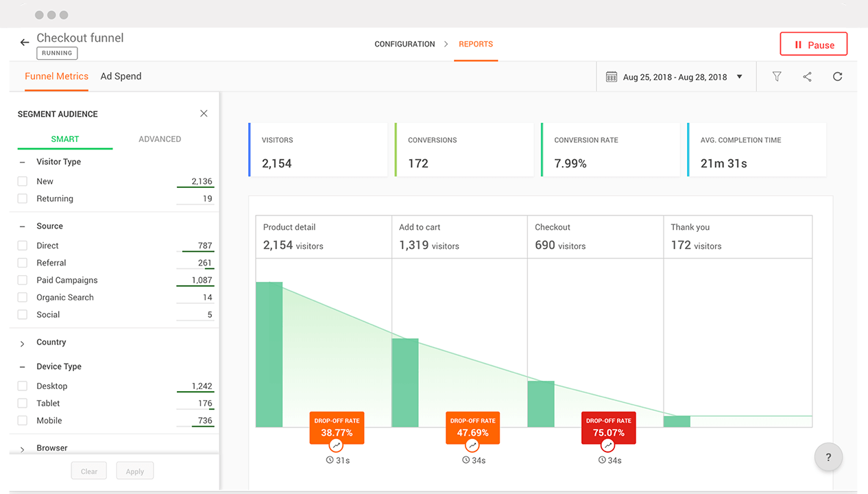Pause the running funnel
868x494 pixels.
814,45
